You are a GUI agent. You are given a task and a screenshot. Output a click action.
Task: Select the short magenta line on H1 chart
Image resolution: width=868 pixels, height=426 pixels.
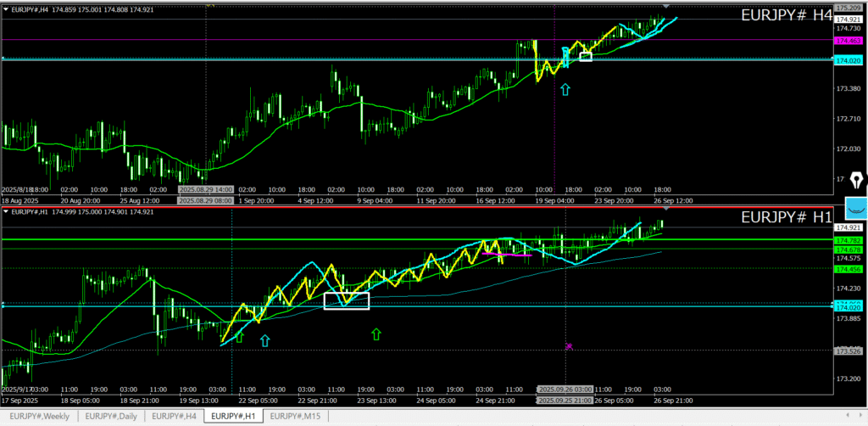[x=514, y=254]
